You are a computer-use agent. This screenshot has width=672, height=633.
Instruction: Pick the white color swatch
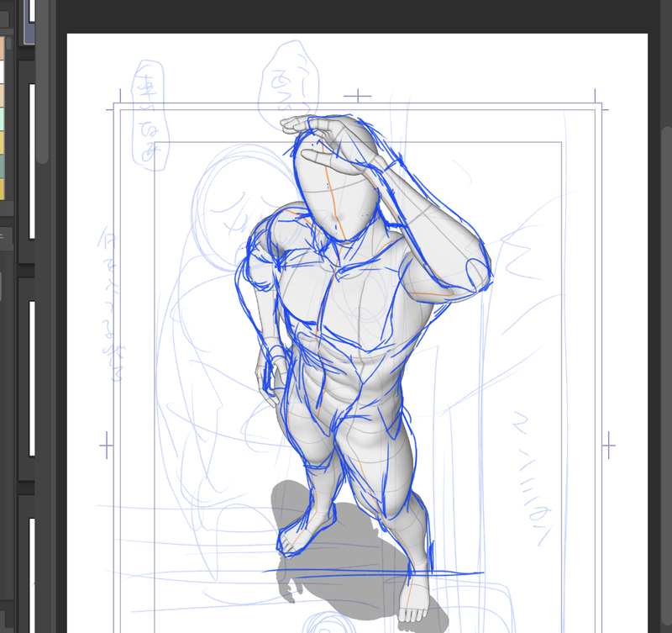pos(2,72)
